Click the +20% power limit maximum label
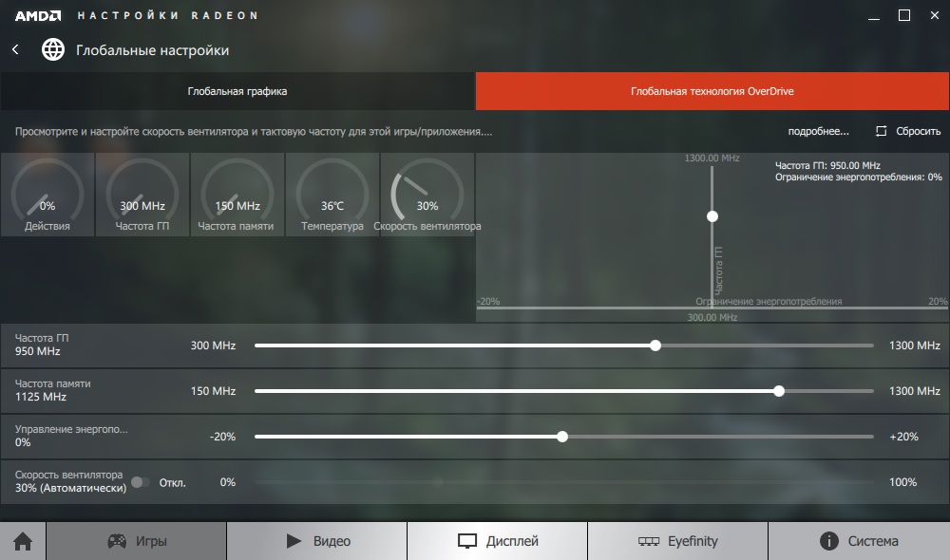The width and height of the screenshot is (950, 560). pyautogui.click(x=904, y=437)
